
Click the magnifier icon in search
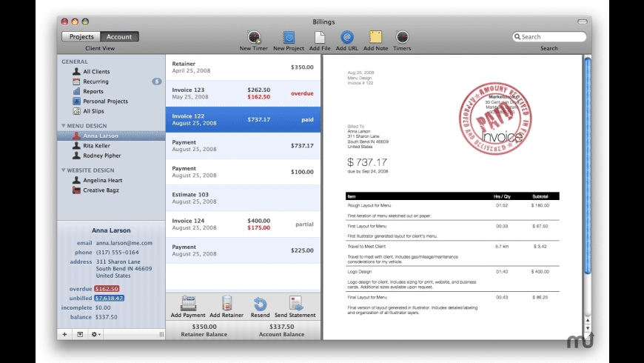[517, 36]
